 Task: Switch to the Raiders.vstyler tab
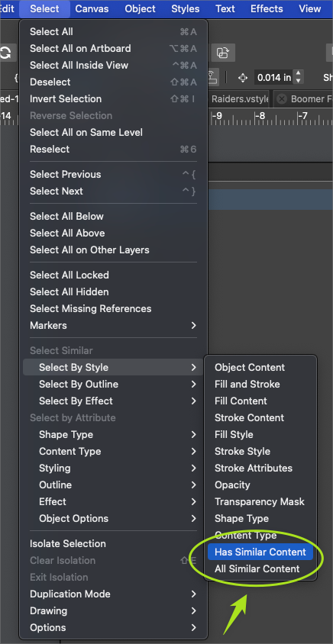[240, 99]
